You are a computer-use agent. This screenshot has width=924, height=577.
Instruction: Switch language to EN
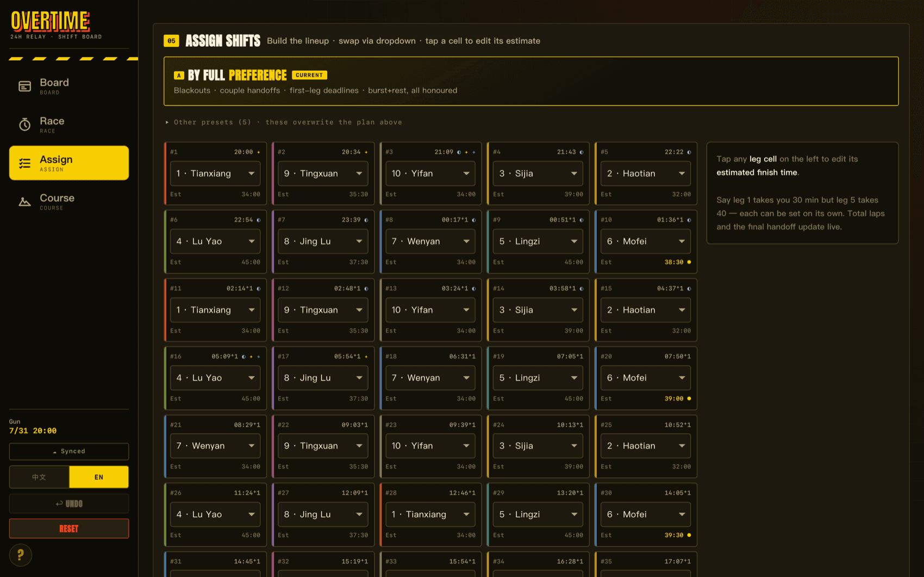click(99, 477)
